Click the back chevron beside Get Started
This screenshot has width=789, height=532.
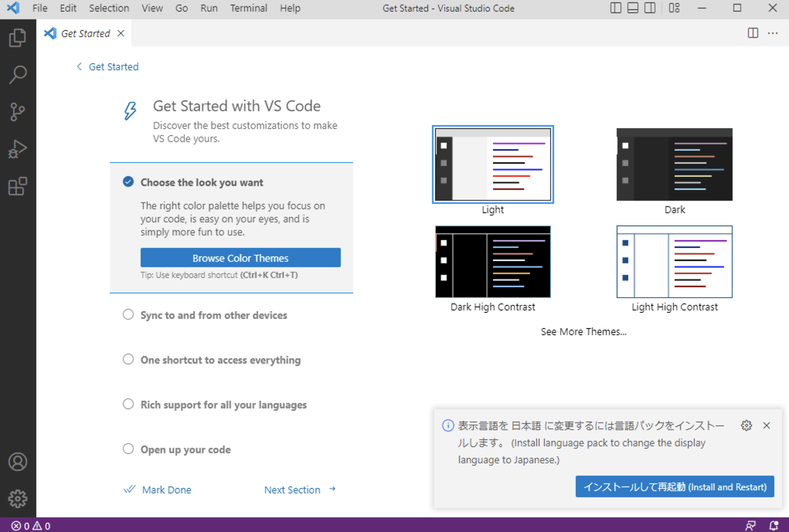[79, 66]
